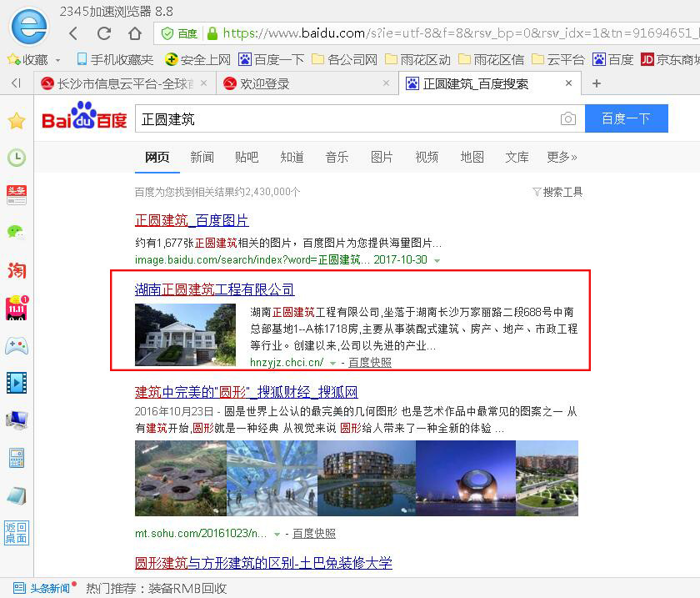Open 建筑中完美的圆形 搜狐 result link
The height and width of the screenshot is (598, 700).
coord(246,392)
